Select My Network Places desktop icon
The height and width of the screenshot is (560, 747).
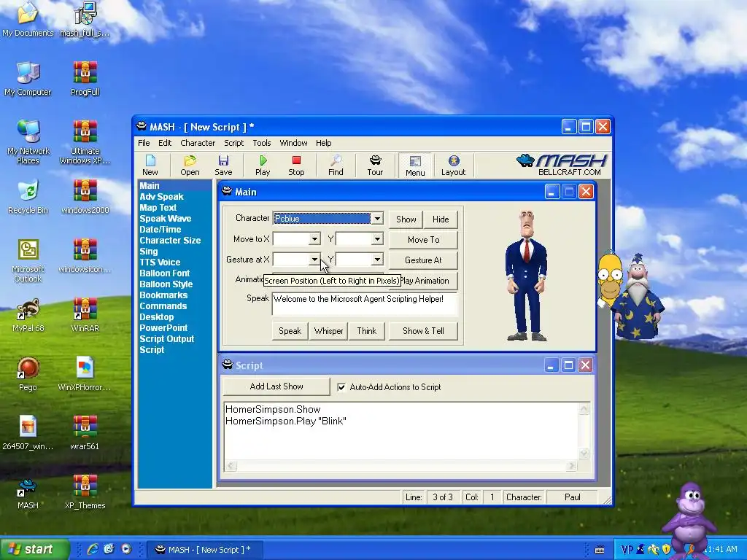pos(28,143)
